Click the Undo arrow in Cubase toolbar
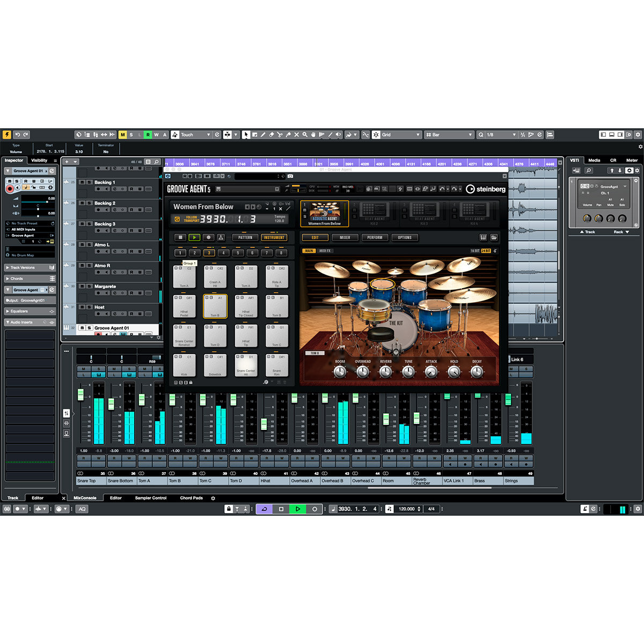This screenshot has height=644, width=644. [17, 135]
